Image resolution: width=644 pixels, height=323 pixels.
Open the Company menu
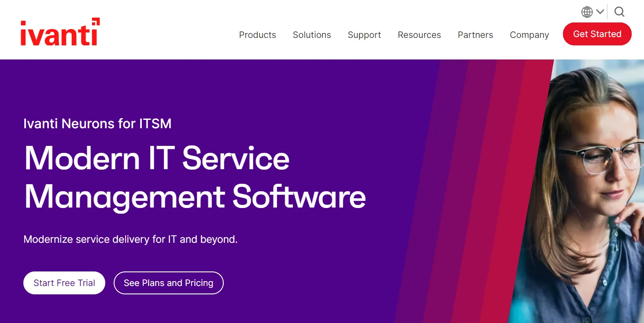pos(529,35)
